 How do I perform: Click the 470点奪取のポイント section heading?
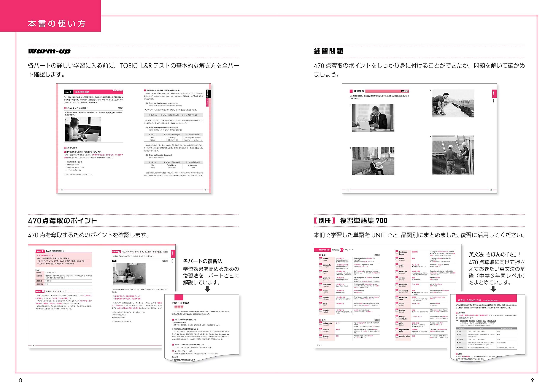[x=62, y=221]
